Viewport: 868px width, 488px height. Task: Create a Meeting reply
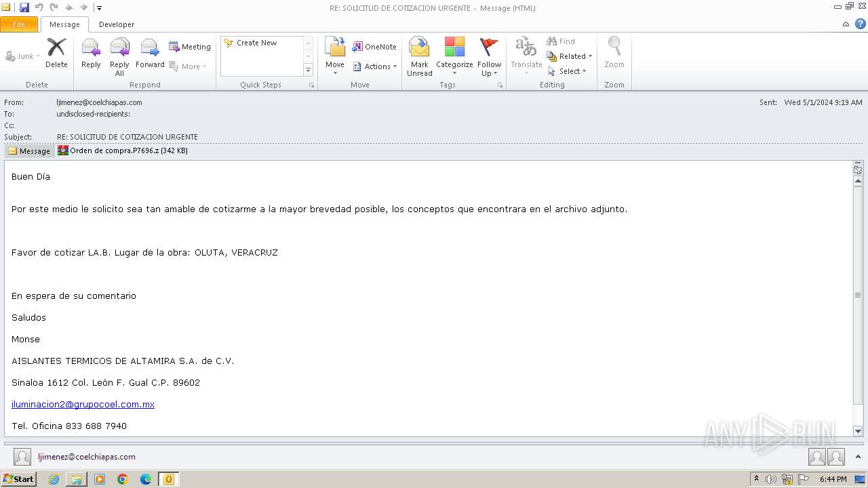tap(190, 47)
